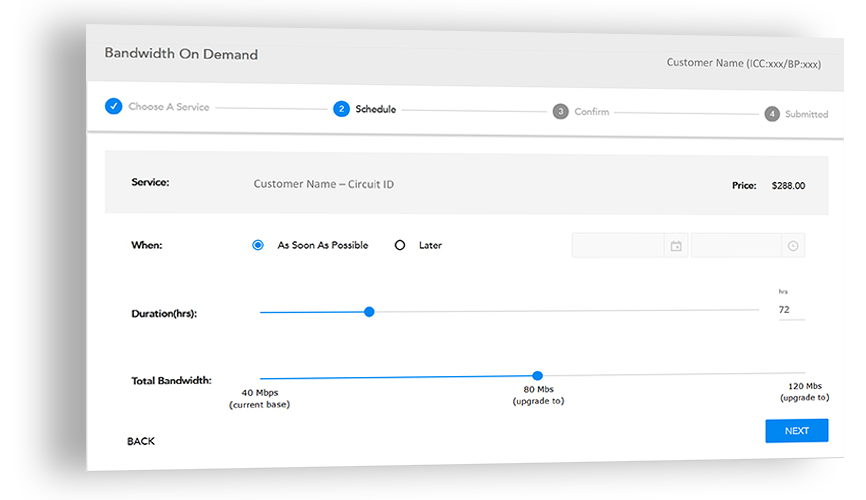Click the date input field
Image resolution: width=866 pixels, height=500 pixels.
tap(617, 245)
